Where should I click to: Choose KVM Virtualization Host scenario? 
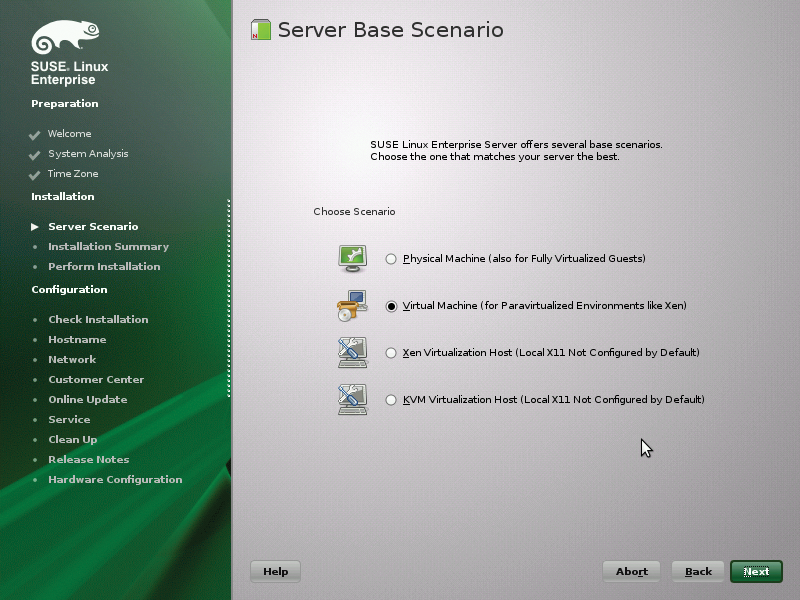(x=391, y=399)
